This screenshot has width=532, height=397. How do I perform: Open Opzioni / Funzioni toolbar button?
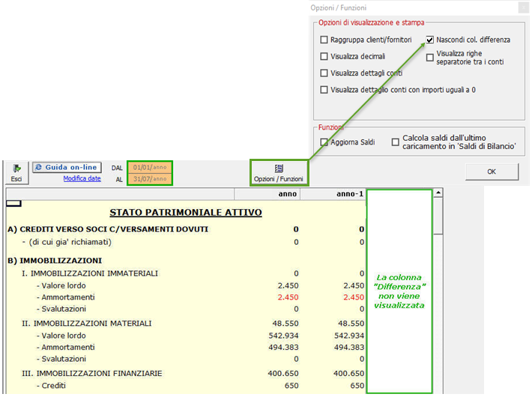(279, 173)
